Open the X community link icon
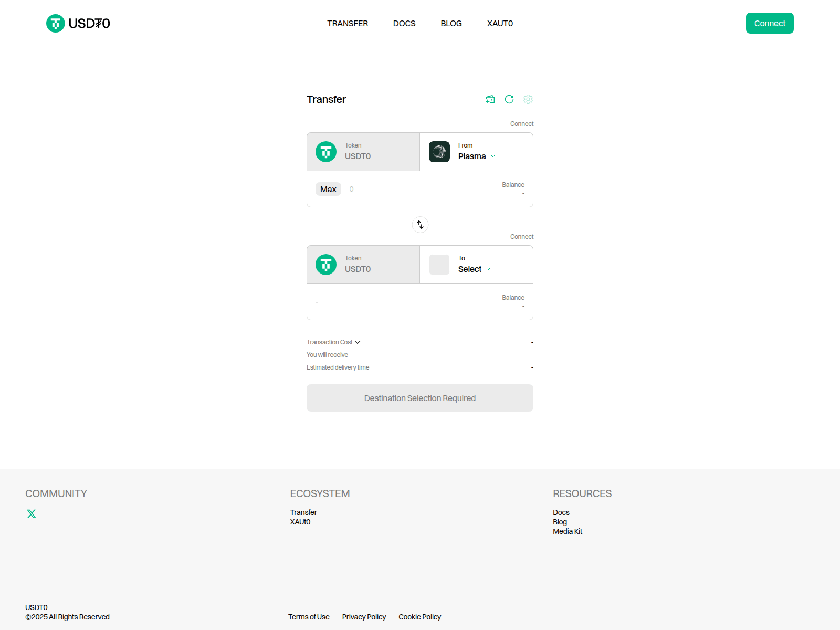The height and width of the screenshot is (630, 840). pyautogui.click(x=31, y=514)
